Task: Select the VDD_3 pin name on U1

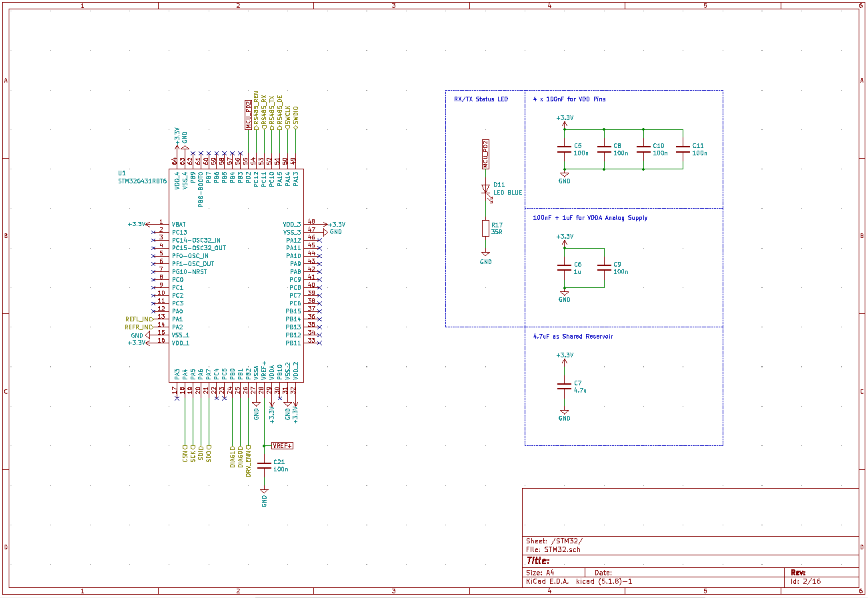Action: 292,225
